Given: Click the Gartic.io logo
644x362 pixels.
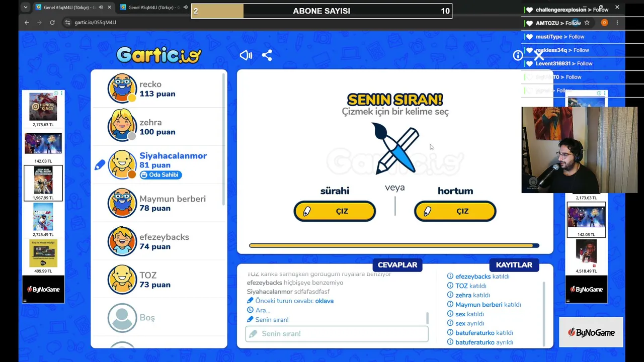Looking at the screenshot, I should click(158, 55).
